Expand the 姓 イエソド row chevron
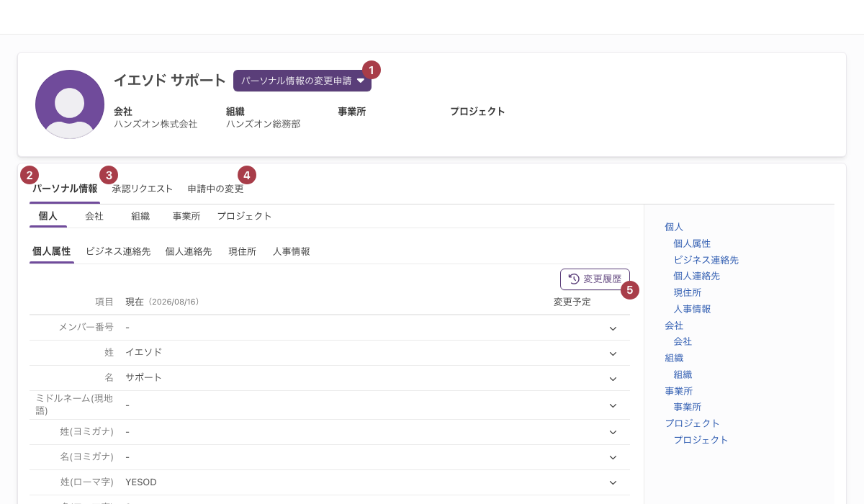Screen dimensions: 864x504 613,354
